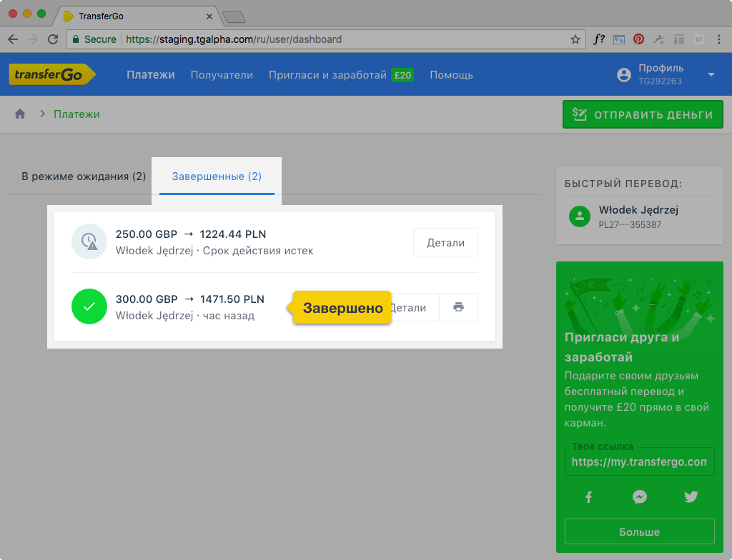The width and height of the screenshot is (732, 560).
Task: Click the 300.00 GBP → 1471.50 PLN text
Action: pos(190,299)
